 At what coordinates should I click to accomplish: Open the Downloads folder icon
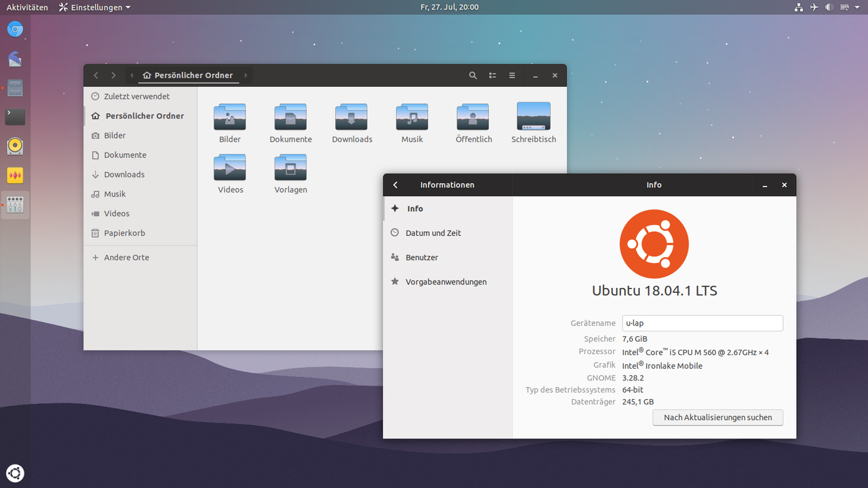click(351, 117)
